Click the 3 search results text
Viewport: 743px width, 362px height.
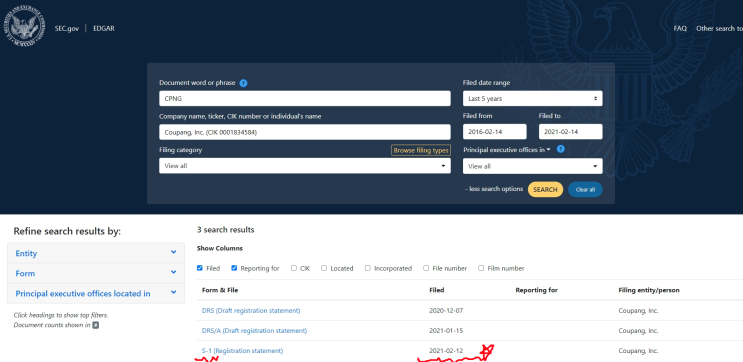pyautogui.click(x=226, y=230)
